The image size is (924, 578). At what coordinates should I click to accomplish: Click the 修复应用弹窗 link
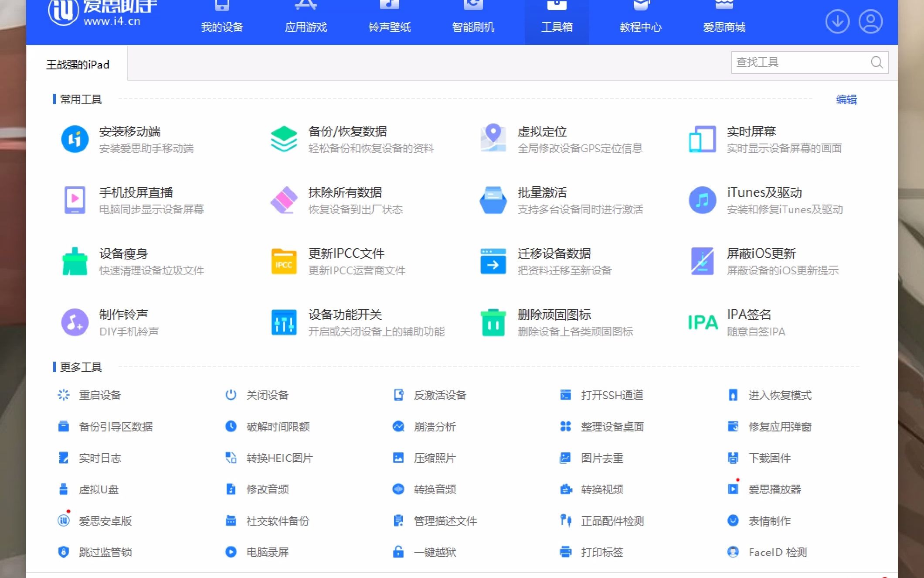point(780,426)
